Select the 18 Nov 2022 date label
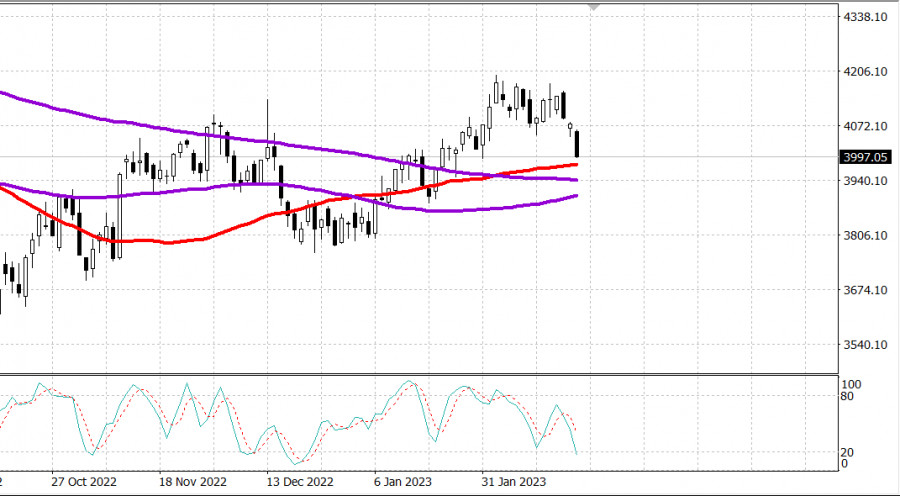This screenshot has width=900, height=496. pyautogui.click(x=193, y=481)
